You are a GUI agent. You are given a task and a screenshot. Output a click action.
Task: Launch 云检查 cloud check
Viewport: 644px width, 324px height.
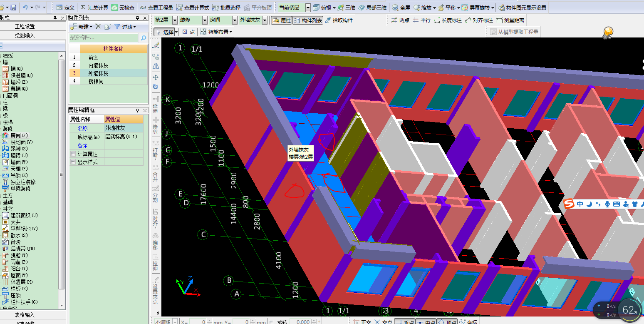123,7
